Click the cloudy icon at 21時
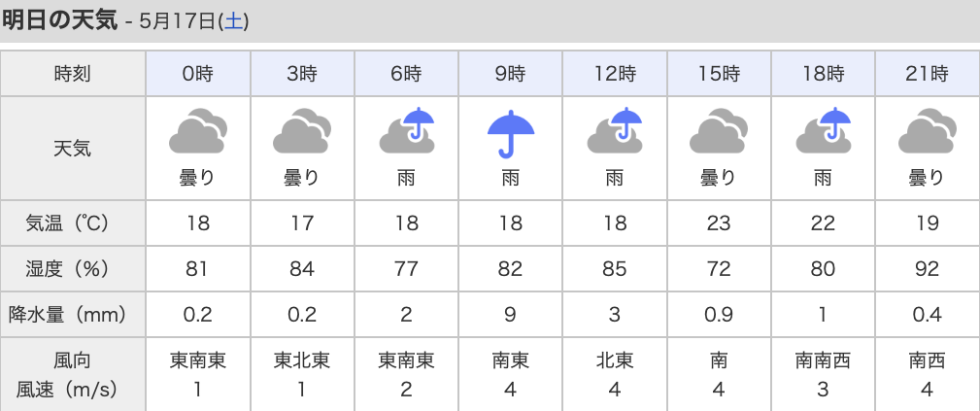980x411 pixels. 928,131
